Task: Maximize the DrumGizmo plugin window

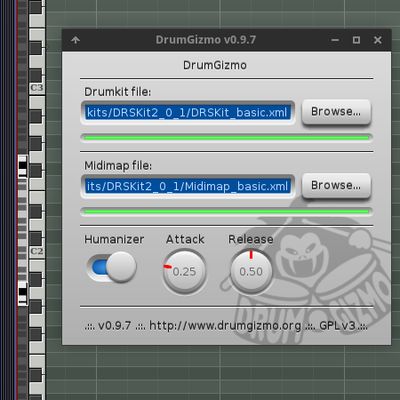Action: (x=356, y=40)
